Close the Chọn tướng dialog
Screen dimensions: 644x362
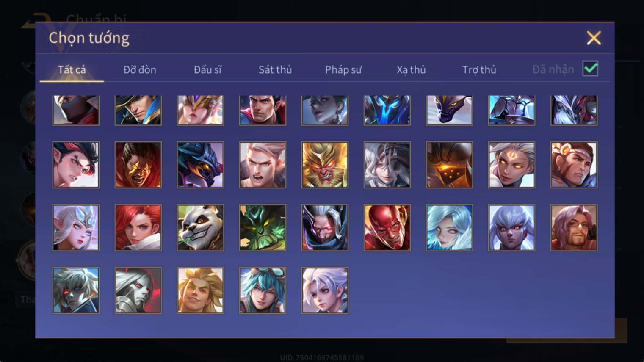(x=594, y=38)
